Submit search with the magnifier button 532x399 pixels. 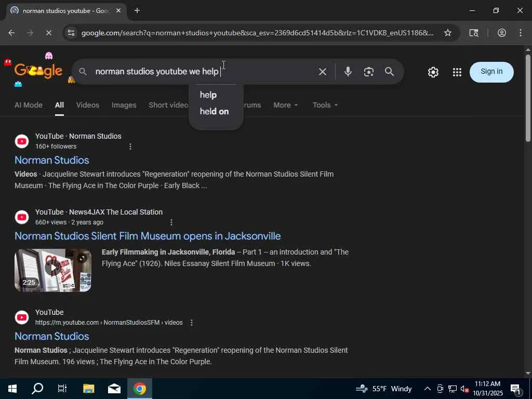pos(389,72)
